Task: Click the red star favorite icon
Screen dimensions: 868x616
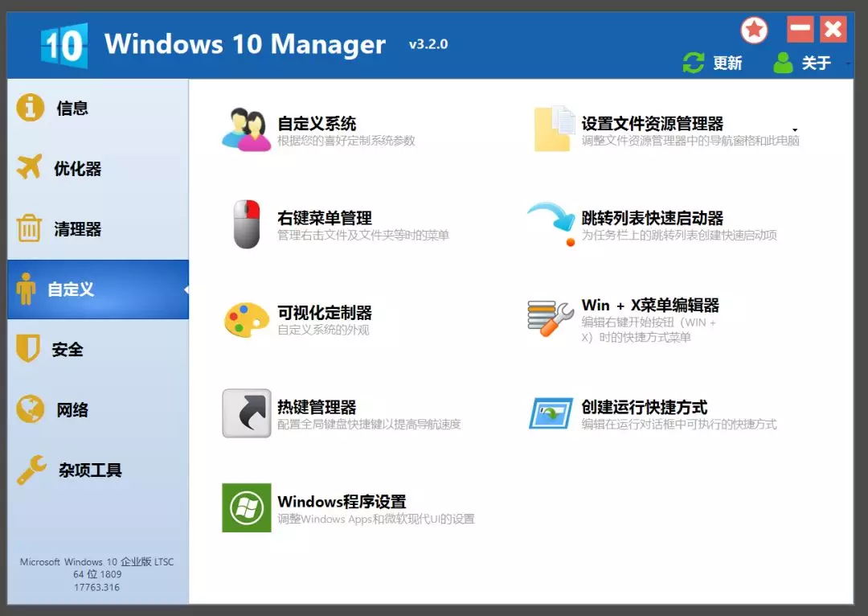Action: 754,30
